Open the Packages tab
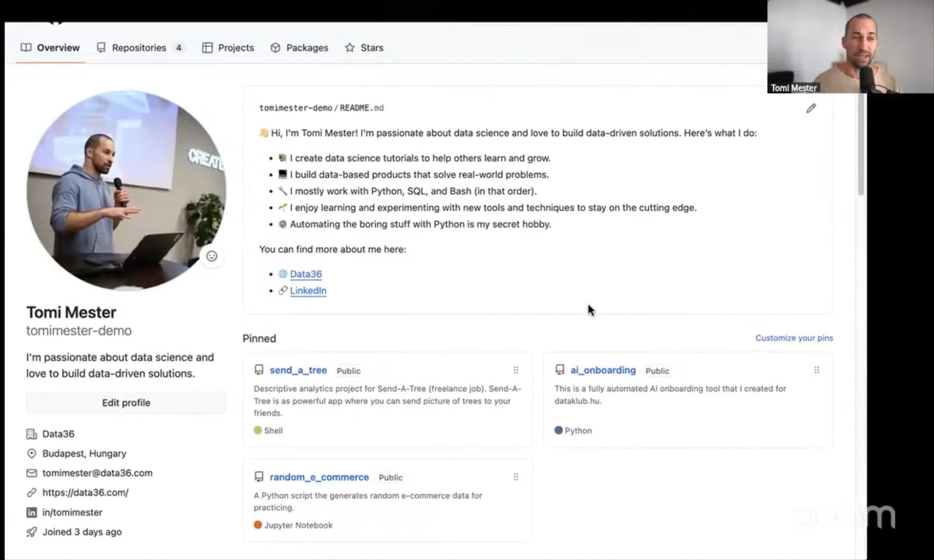 [x=299, y=48]
